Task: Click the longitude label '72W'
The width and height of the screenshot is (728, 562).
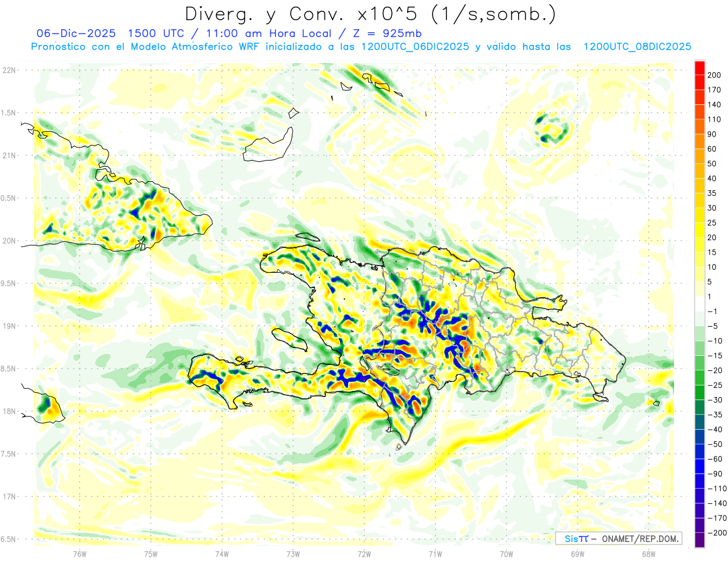Action: click(364, 554)
